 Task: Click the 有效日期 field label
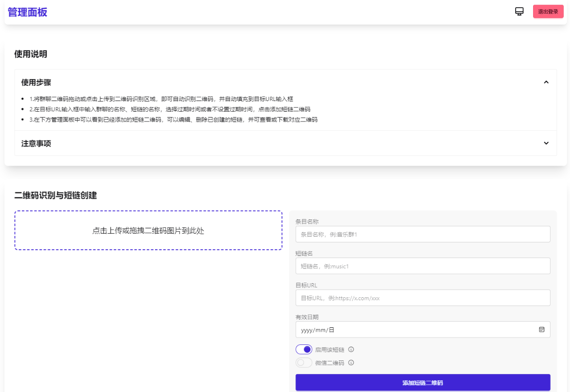click(x=307, y=317)
